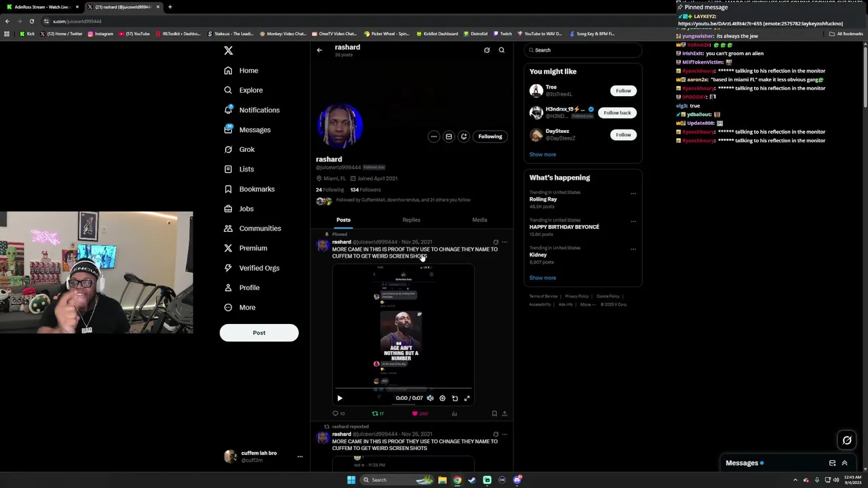The width and height of the screenshot is (868, 488).
Task: Click the share icon on pinned post
Action: tap(504, 413)
